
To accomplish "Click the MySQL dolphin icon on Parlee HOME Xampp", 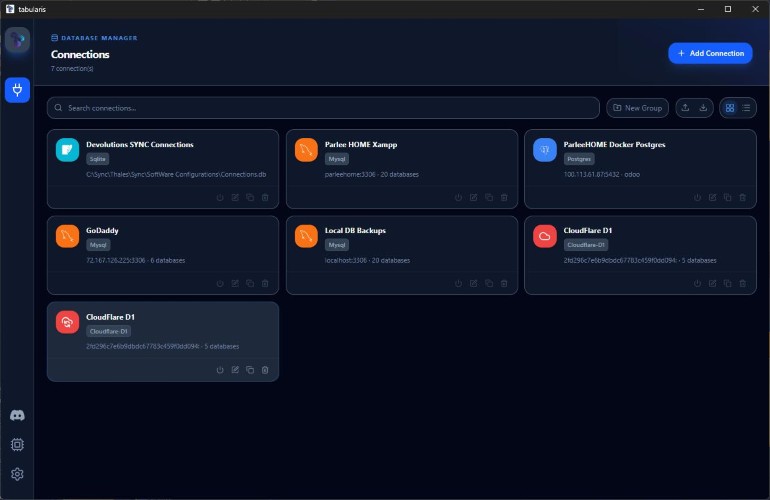I will 306,150.
